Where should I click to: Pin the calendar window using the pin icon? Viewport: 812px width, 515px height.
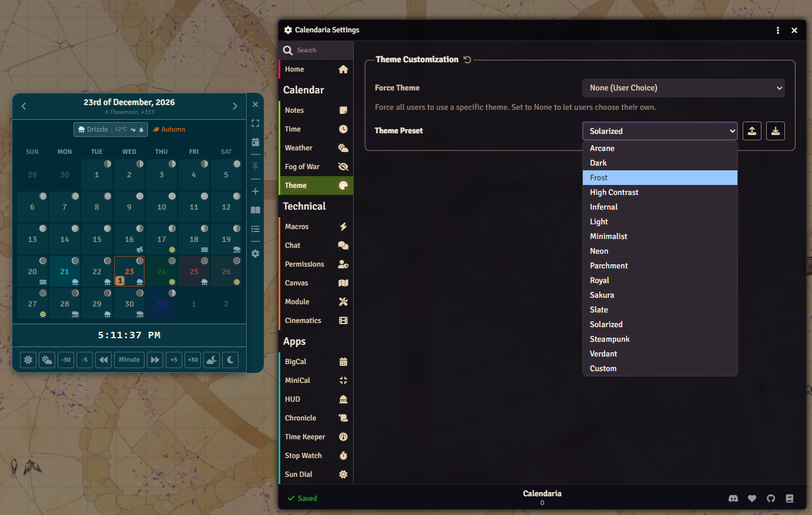point(256,167)
